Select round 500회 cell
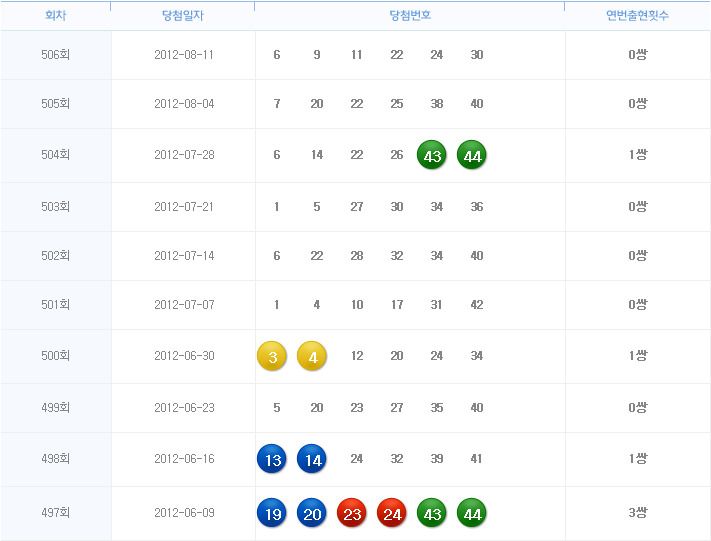Image resolution: width=711 pixels, height=541 pixels. coord(55,356)
